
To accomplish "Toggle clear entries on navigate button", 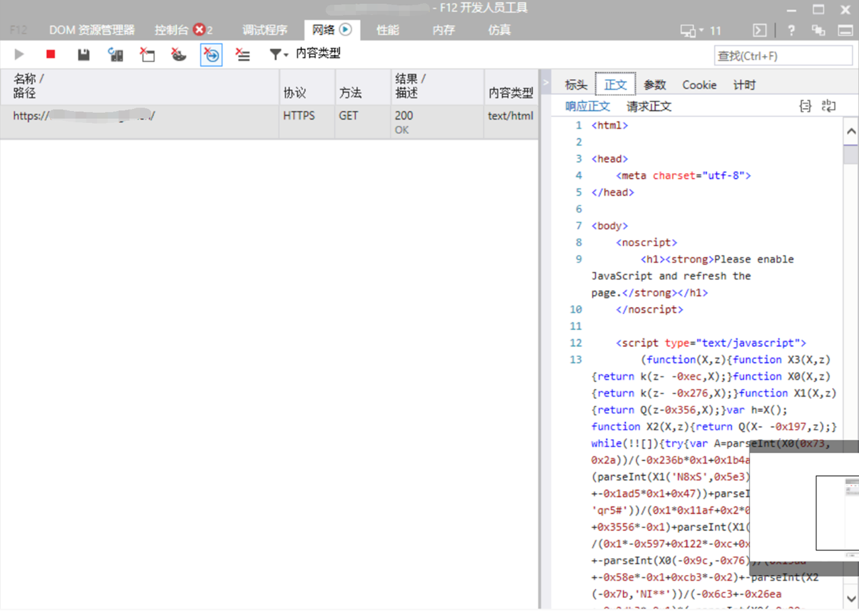I will click(x=211, y=55).
